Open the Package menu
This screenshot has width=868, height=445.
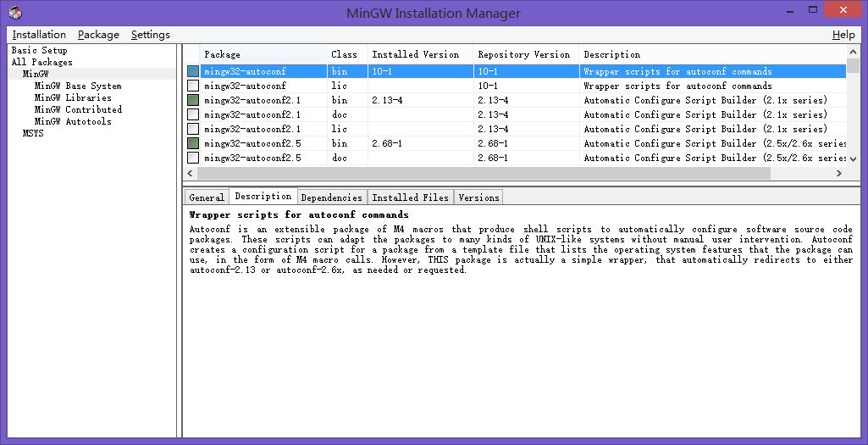tap(98, 35)
